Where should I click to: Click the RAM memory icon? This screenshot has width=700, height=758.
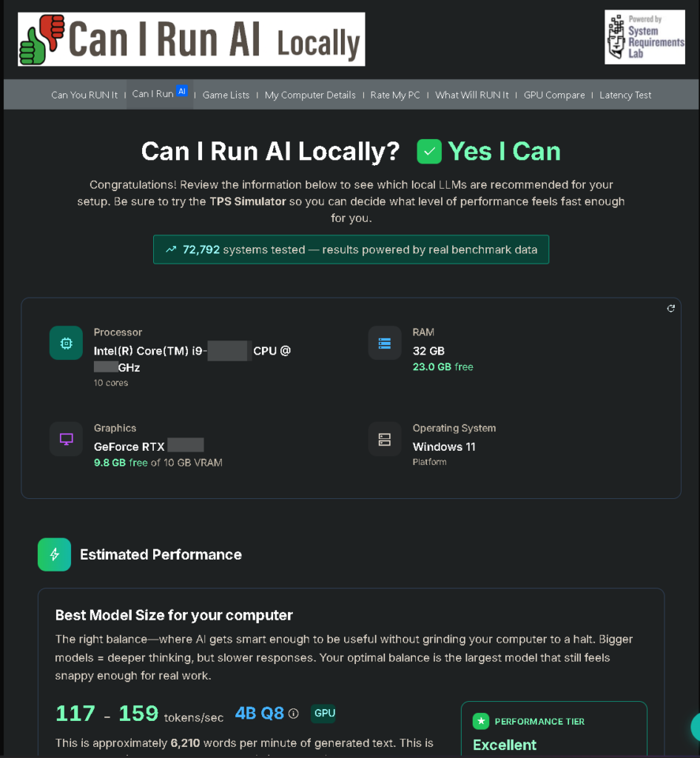coord(384,343)
